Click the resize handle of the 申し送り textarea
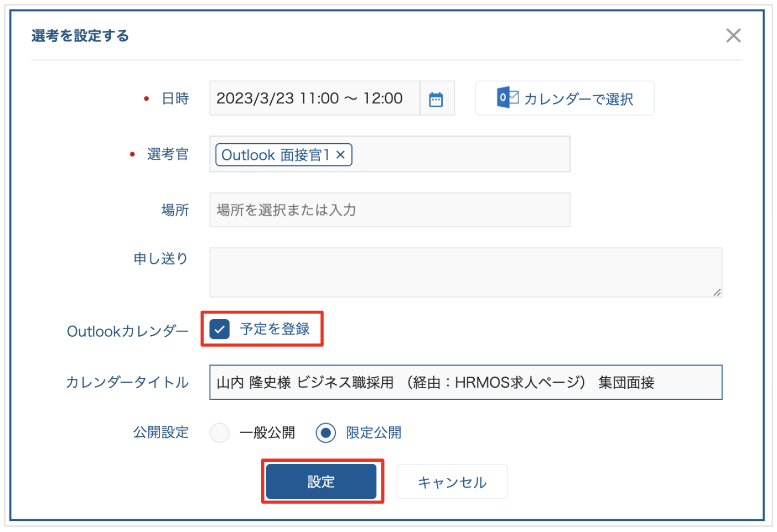The image size is (777, 532). (717, 292)
